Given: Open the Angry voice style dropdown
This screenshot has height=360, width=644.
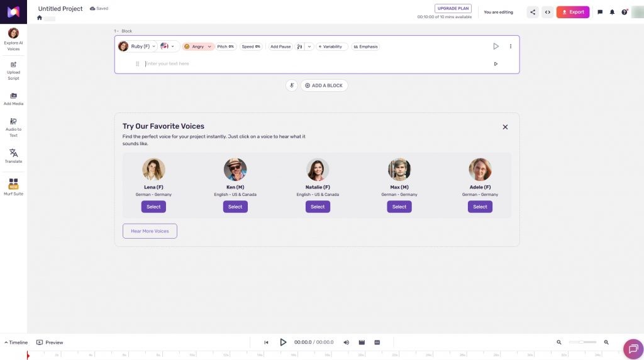Looking at the screenshot, I should pos(197,46).
